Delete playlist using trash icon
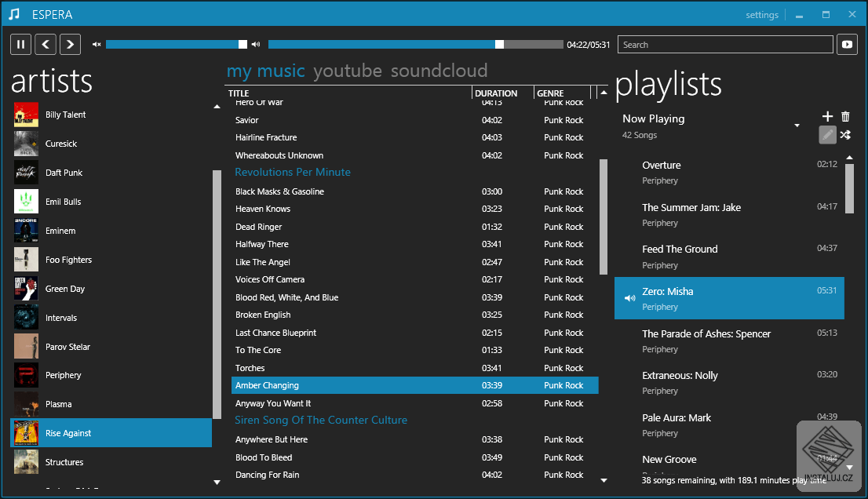 [x=845, y=117]
